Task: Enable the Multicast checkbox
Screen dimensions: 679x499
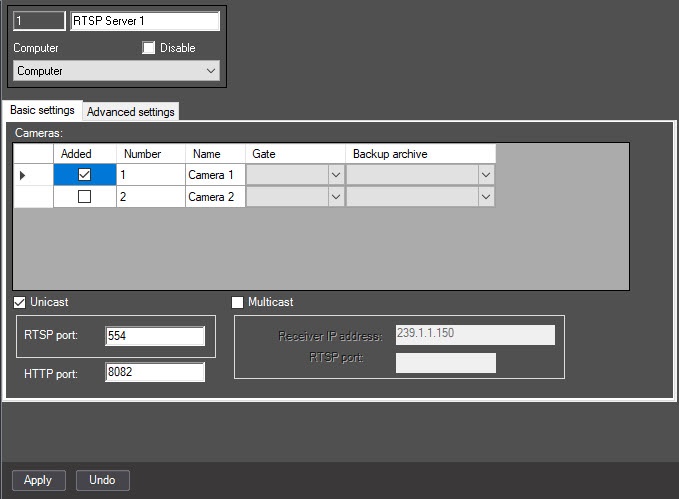Action: pyautogui.click(x=237, y=302)
